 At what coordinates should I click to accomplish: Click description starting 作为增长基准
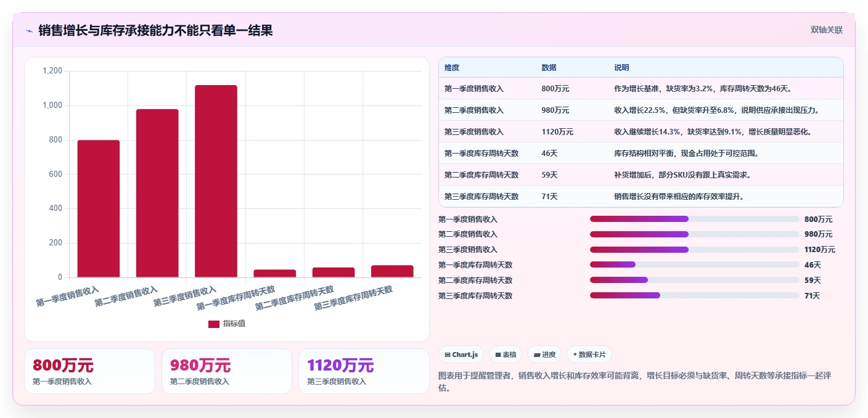point(703,89)
